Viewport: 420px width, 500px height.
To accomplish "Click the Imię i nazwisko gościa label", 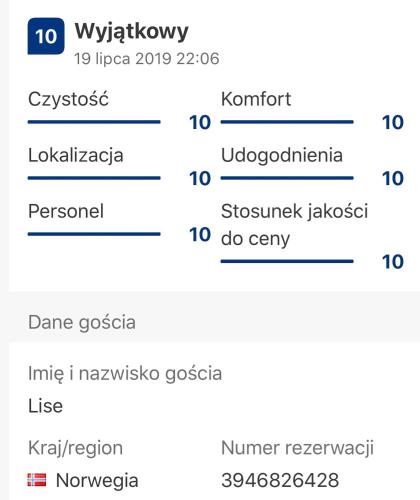I will pos(125,373).
